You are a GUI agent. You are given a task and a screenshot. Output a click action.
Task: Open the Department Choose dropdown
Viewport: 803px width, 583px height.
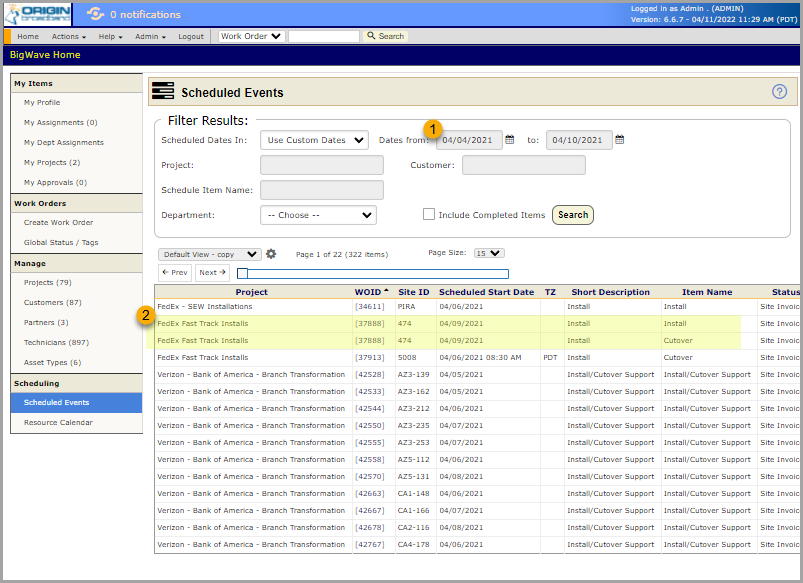coord(318,215)
